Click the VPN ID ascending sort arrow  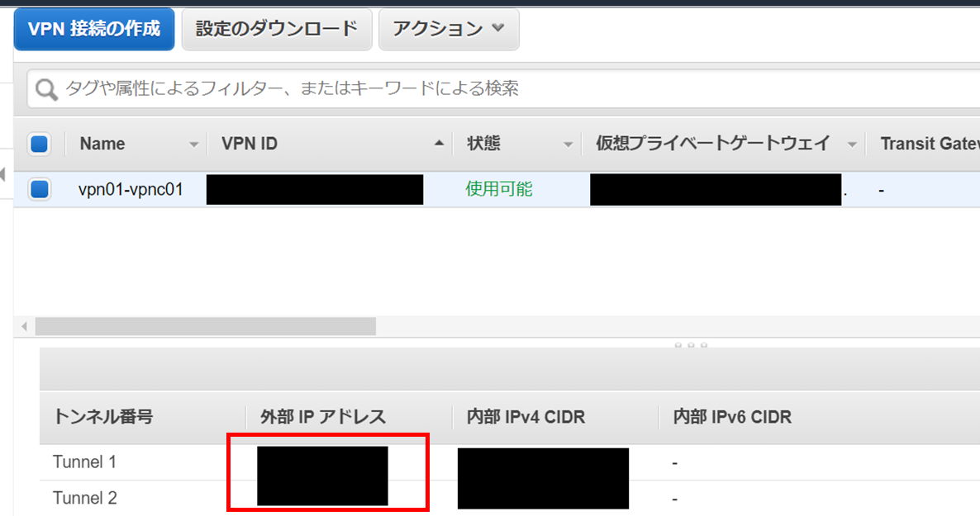point(439,144)
